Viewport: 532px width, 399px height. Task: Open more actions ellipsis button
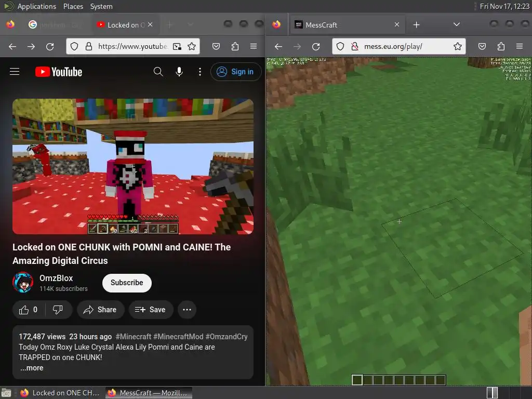187,310
